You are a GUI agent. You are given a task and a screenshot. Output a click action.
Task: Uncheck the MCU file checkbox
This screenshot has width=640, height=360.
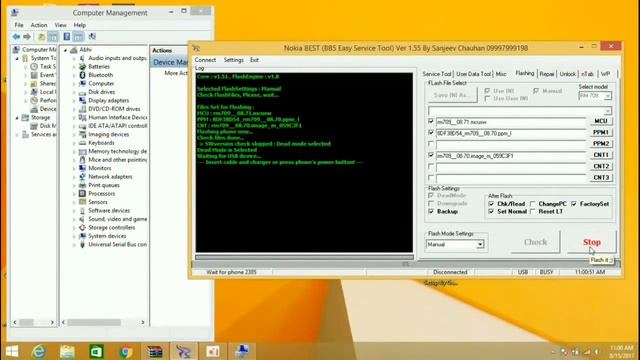click(431, 121)
